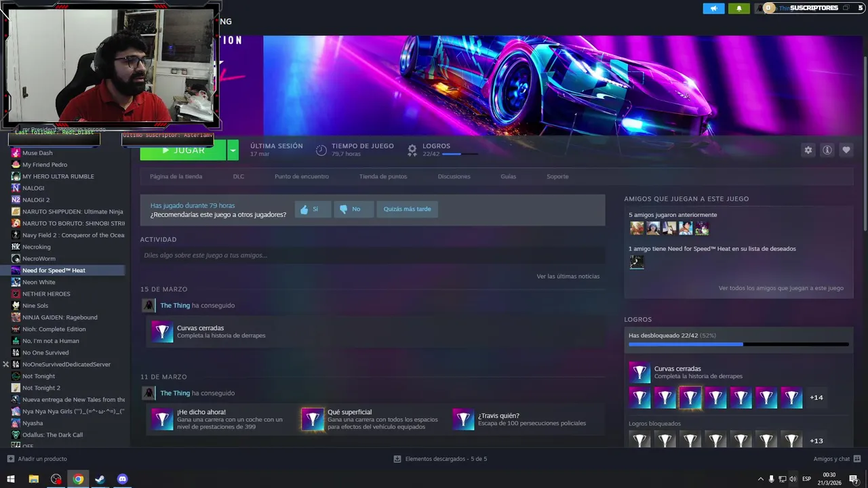Viewport: 868px width, 488px height.
Task: Open The Thing profile on 11 de marzo
Action: tap(175, 393)
